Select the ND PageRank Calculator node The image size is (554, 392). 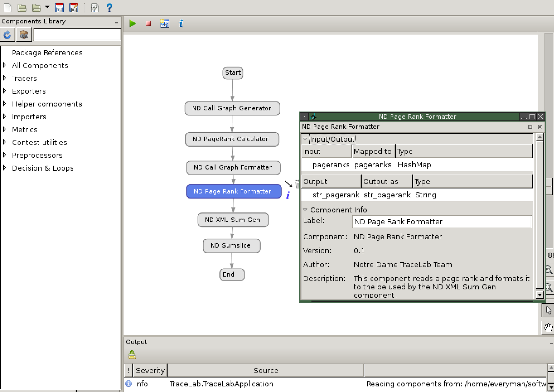pyautogui.click(x=232, y=139)
